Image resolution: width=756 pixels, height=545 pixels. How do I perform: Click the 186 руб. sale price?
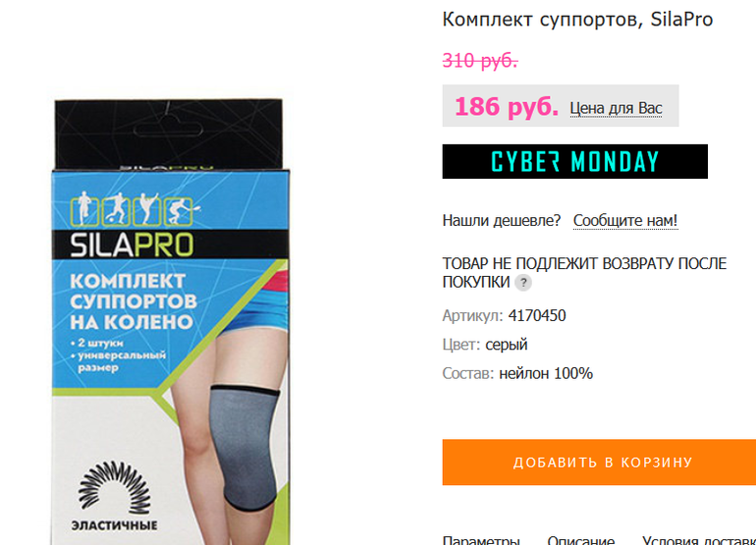pos(507,106)
